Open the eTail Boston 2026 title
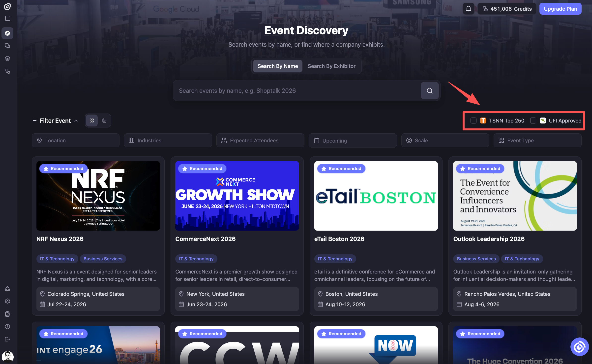The image size is (592, 364). pos(339,239)
